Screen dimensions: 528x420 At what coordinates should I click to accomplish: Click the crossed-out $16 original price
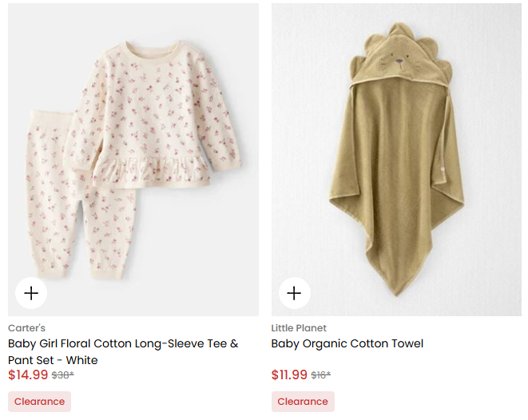[320, 375]
